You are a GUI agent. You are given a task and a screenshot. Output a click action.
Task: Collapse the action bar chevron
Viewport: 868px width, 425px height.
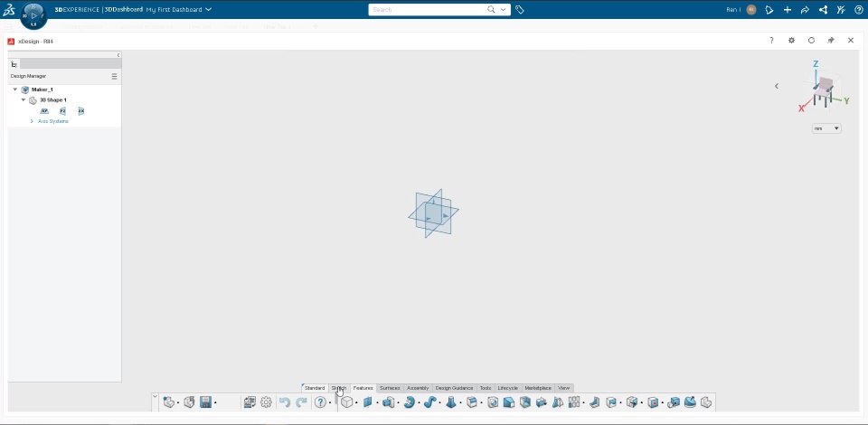(x=155, y=396)
